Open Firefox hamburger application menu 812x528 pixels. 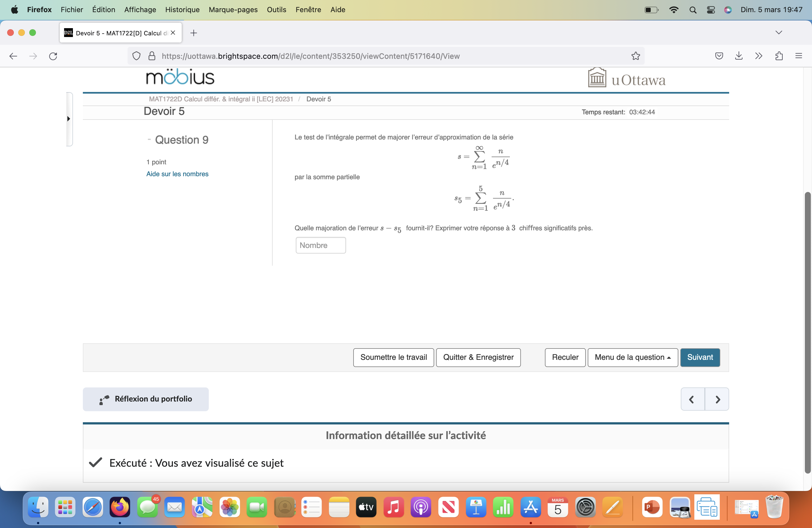point(799,56)
